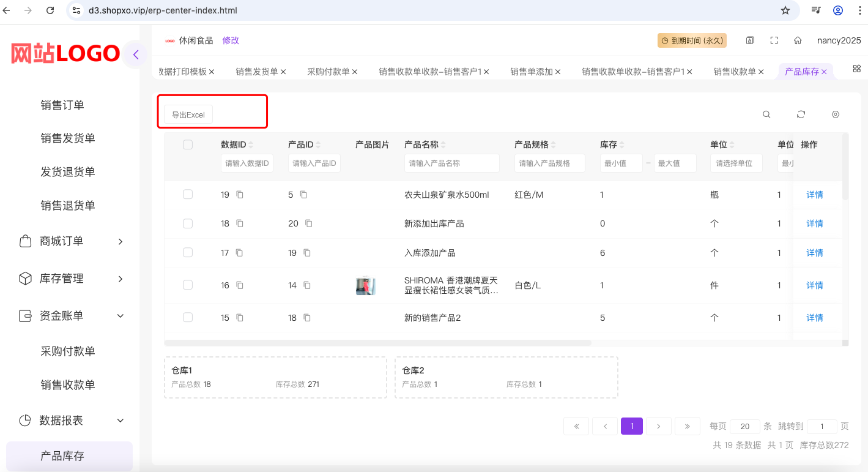
Task: Copy data ID 19
Action: pyautogui.click(x=240, y=195)
